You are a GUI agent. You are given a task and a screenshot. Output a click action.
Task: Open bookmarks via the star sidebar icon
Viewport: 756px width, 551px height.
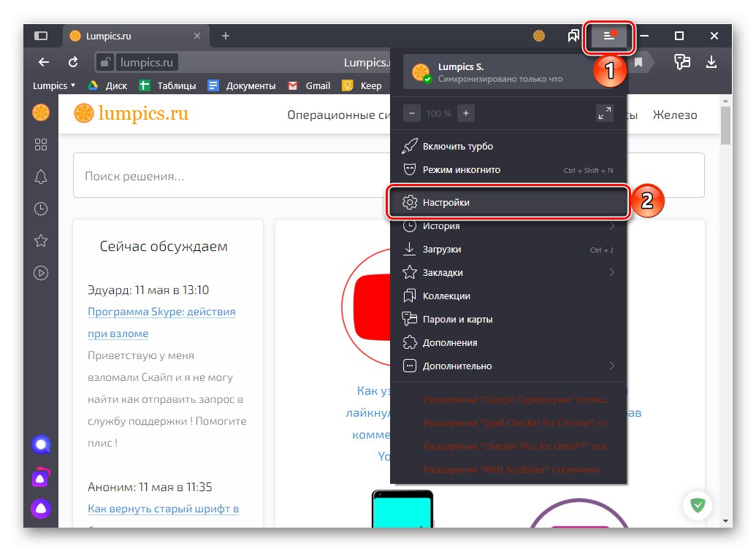pos(41,241)
